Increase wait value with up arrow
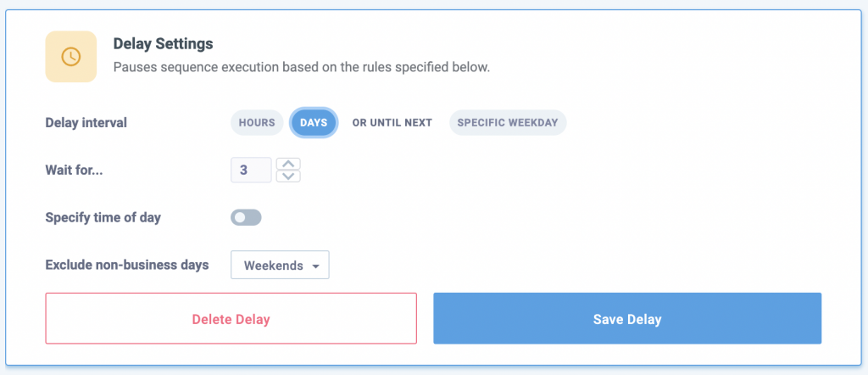The image size is (868, 375). point(289,164)
